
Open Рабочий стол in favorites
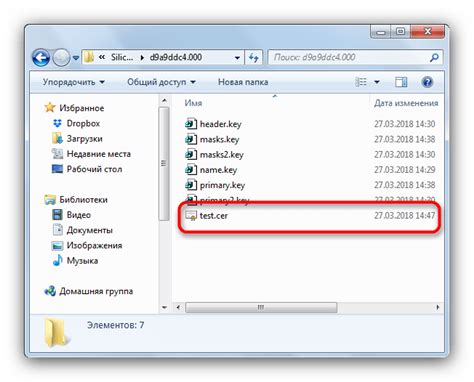click(x=94, y=169)
